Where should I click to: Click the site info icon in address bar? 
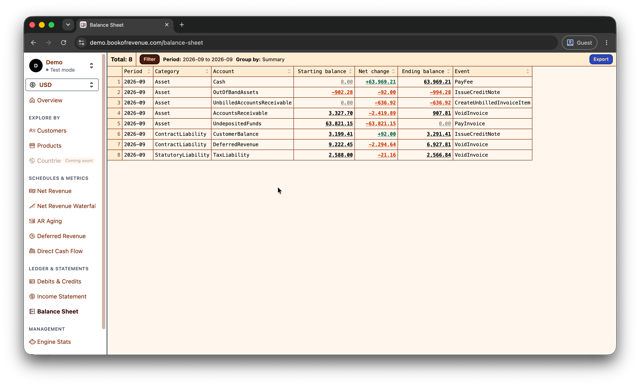(81, 42)
